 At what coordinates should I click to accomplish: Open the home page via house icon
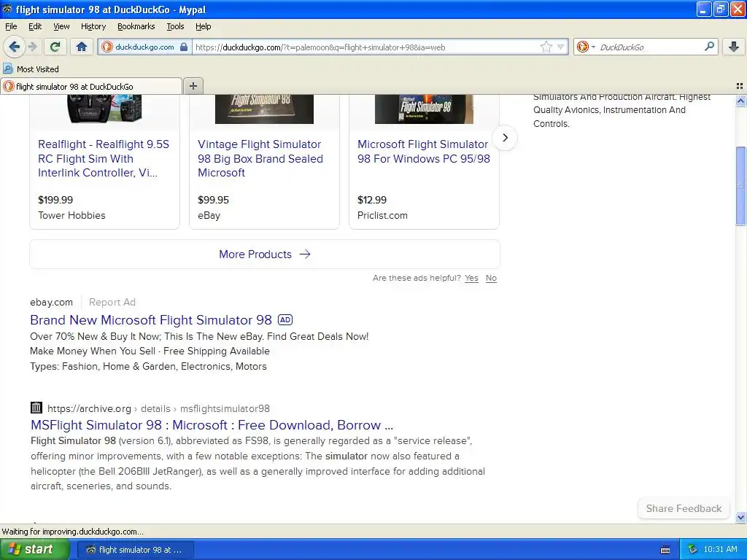[x=82, y=47]
